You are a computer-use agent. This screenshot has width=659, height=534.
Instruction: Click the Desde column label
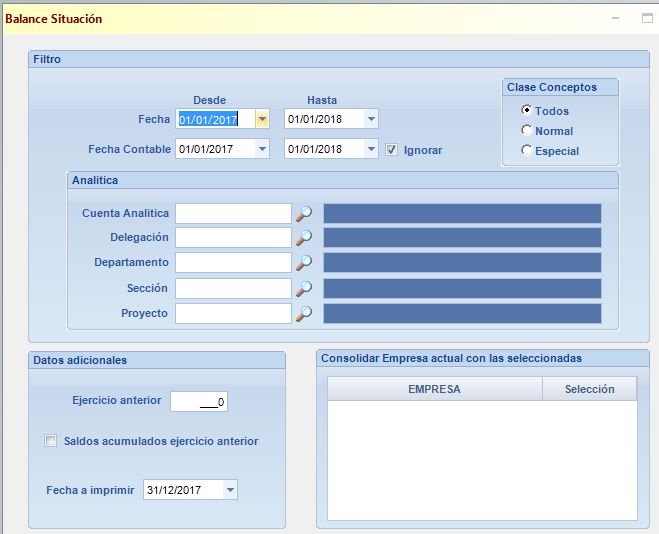[x=209, y=100]
